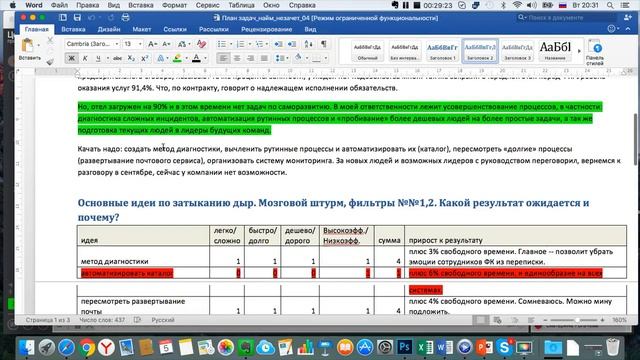Click the Text Effects outlined A icon
The image size is (640, 360).
[x=160, y=58]
